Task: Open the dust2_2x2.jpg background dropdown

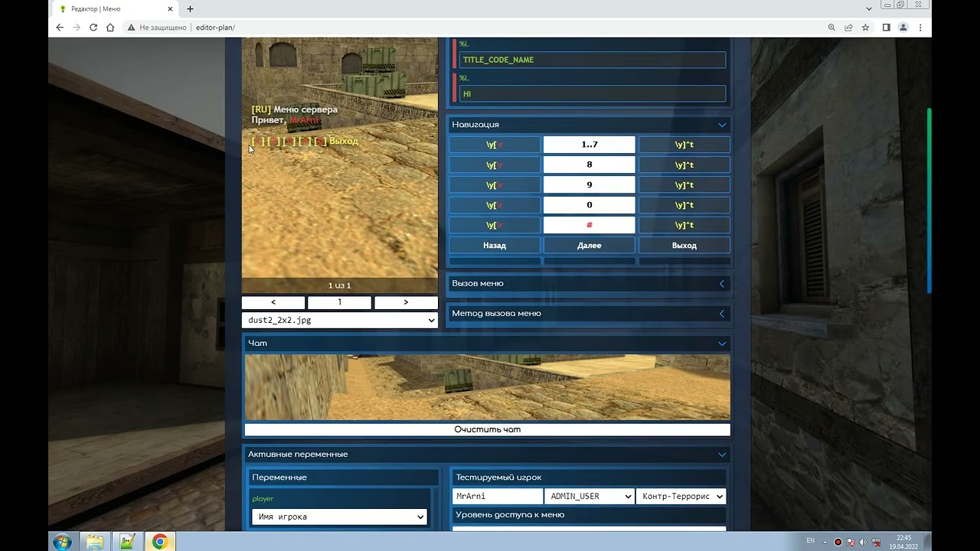Action: [340, 321]
